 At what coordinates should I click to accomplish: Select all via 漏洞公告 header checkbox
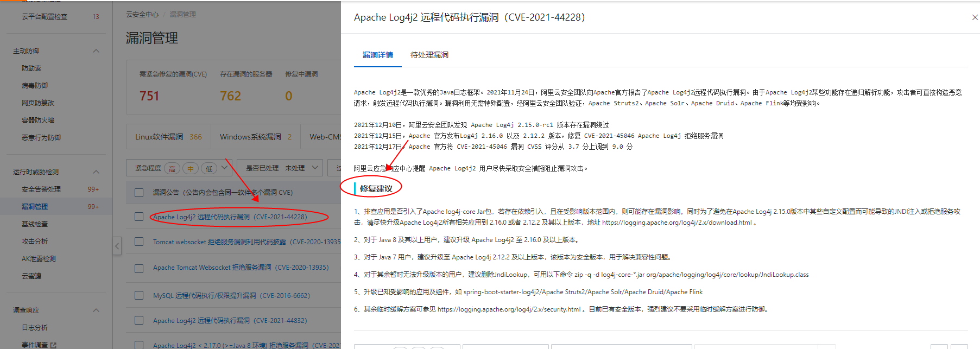click(x=139, y=193)
